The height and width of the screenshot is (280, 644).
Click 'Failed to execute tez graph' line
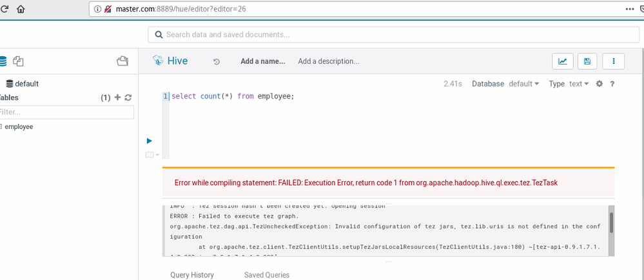point(234,216)
